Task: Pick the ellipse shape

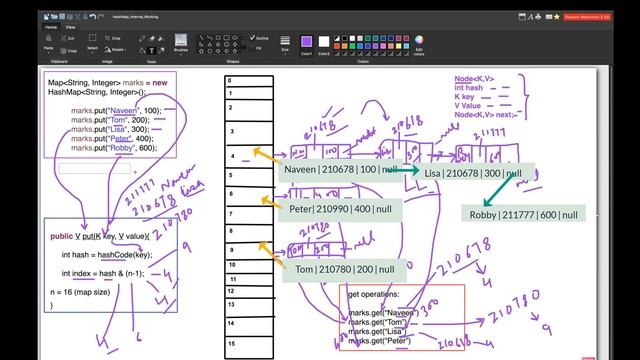Action: [235, 38]
